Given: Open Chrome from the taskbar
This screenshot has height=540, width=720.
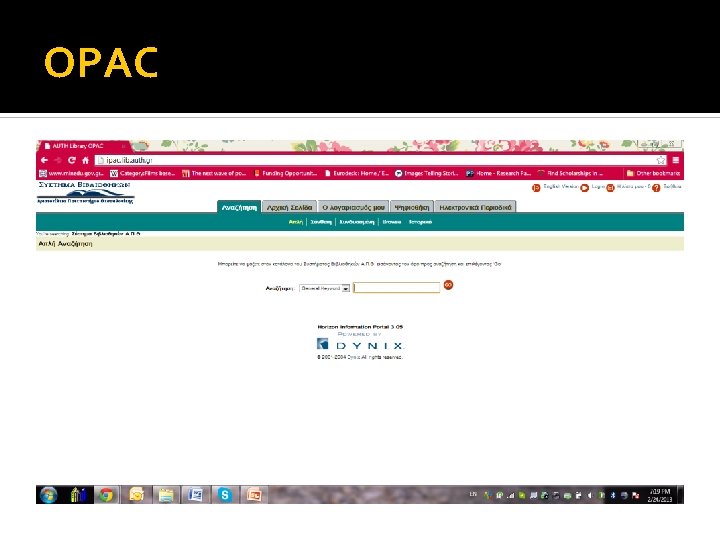Looking at the screenshot, I should coord(106,495).
